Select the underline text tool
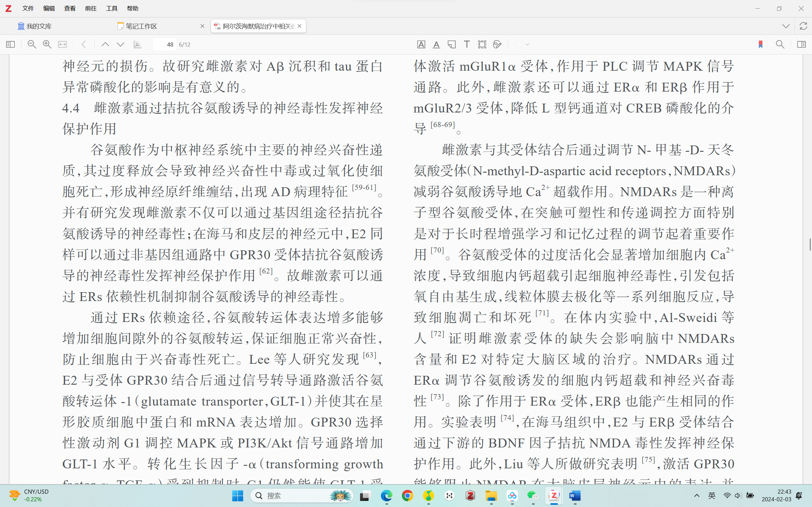 tap(436, 44)
